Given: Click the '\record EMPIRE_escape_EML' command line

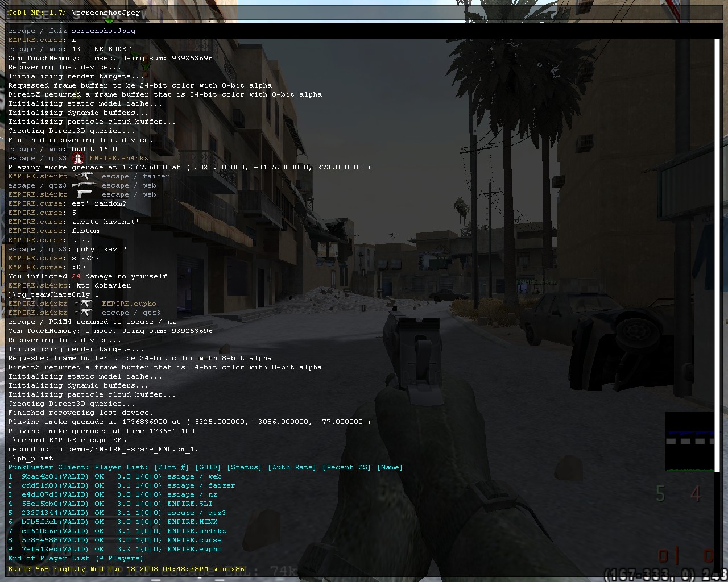Looking at the screenshot, I should (x=67, y=440).
